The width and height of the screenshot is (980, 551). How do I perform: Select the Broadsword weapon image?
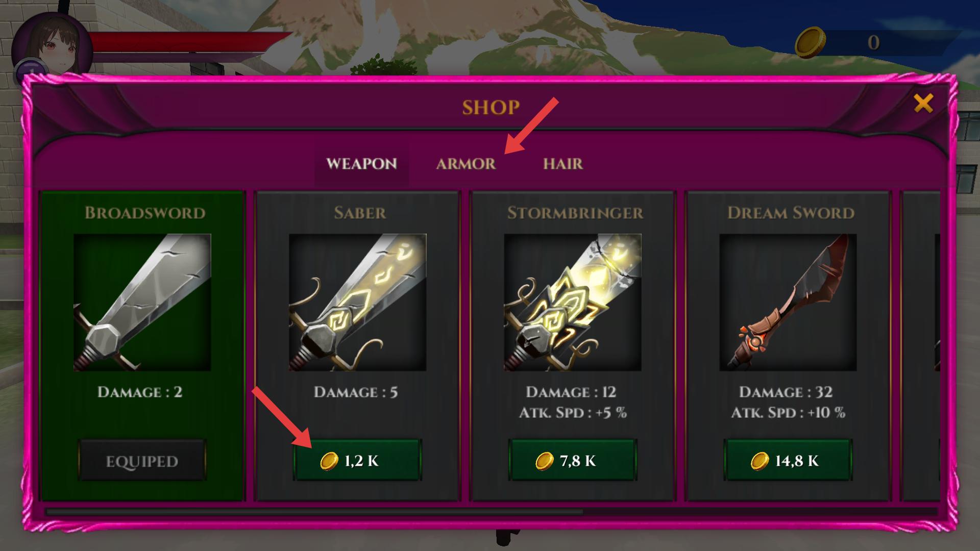tap(142, 303)
